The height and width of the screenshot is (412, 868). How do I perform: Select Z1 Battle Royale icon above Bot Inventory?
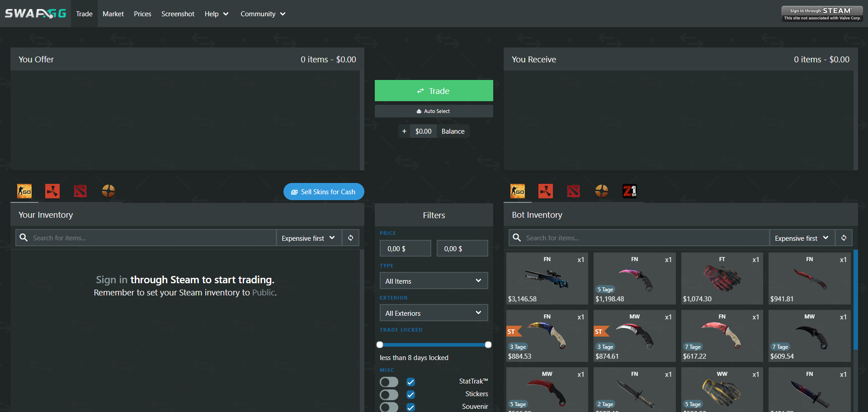tap(630, 191)
